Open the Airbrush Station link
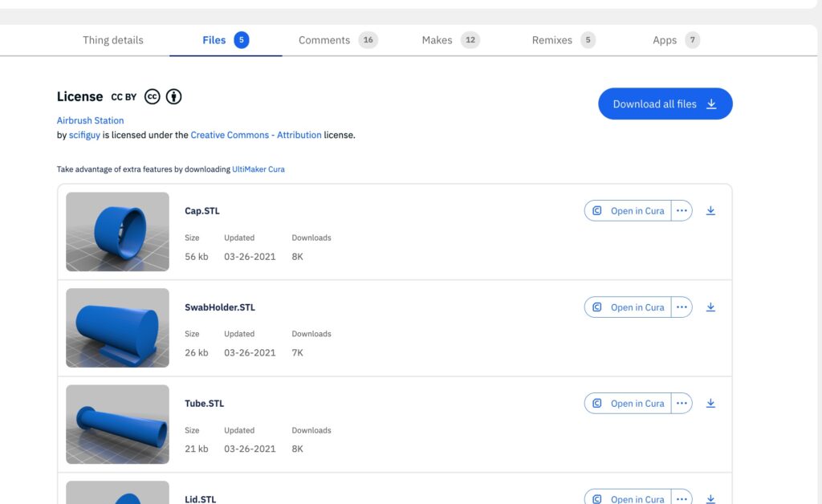This screenshot has width=822, height=504. coord(90,120)
